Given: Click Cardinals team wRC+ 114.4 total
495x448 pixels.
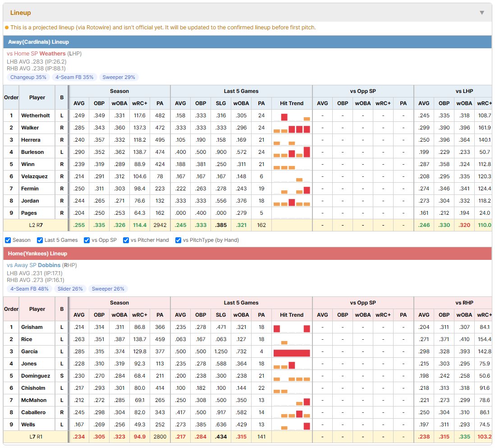Looking at the screenshot, I should (x=140, y=225).
